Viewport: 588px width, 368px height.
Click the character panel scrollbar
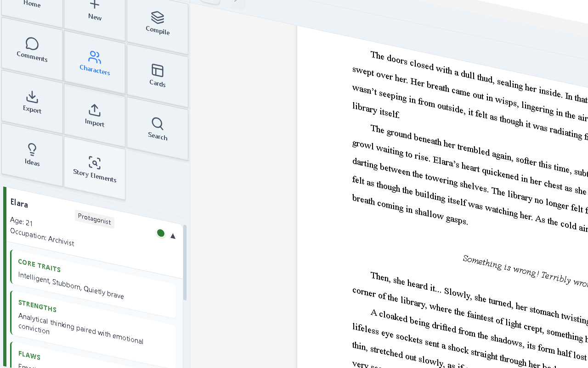point(185,262)
